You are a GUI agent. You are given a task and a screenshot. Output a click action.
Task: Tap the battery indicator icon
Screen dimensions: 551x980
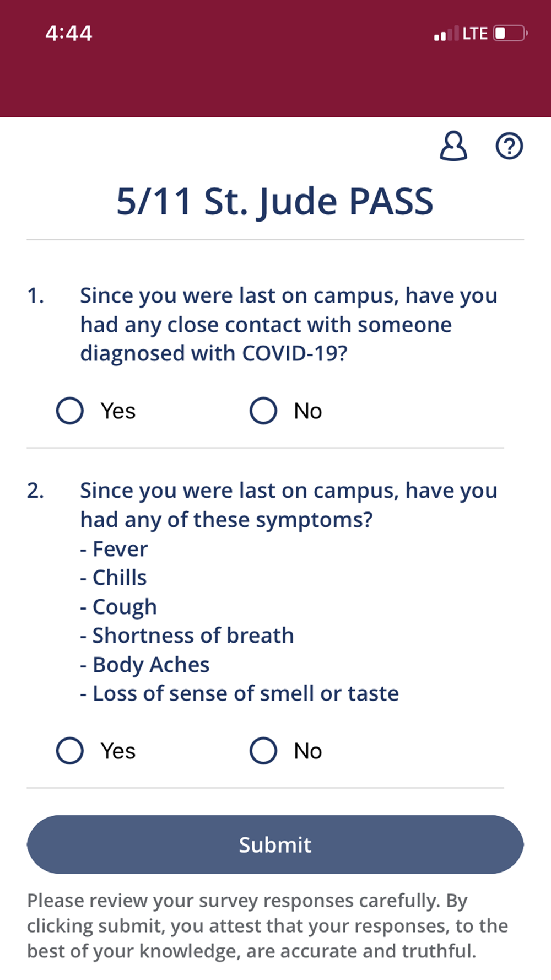[511, 34]
